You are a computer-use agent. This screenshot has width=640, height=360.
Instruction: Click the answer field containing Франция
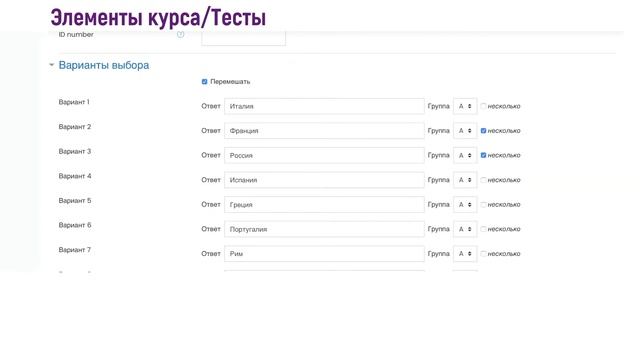pos(324,131)
